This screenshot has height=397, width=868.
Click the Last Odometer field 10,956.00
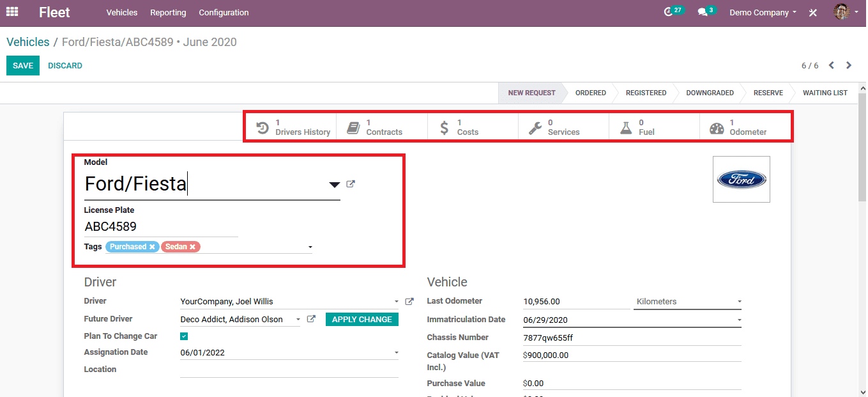576,302
